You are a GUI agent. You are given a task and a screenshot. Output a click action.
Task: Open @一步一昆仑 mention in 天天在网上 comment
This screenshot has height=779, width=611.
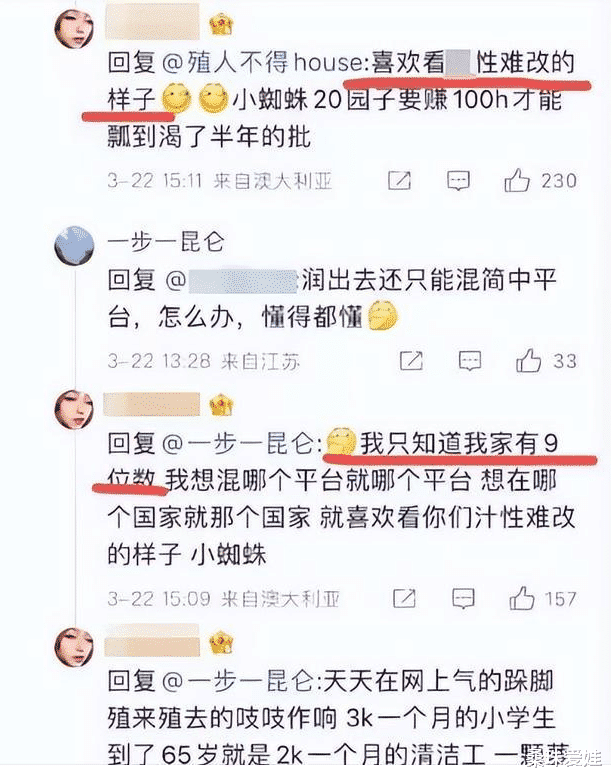pyautogui.click(x=240, y=681)
